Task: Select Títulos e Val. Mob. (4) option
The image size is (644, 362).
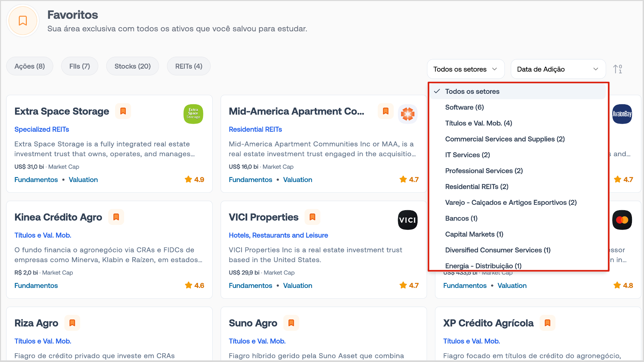Action: point(518,123)
